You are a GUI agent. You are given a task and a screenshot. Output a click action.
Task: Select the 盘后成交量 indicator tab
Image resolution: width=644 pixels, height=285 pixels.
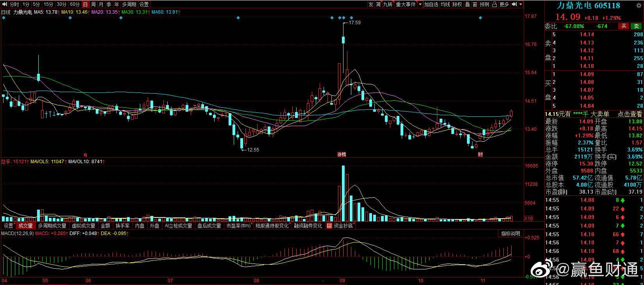tap(209, 226)
